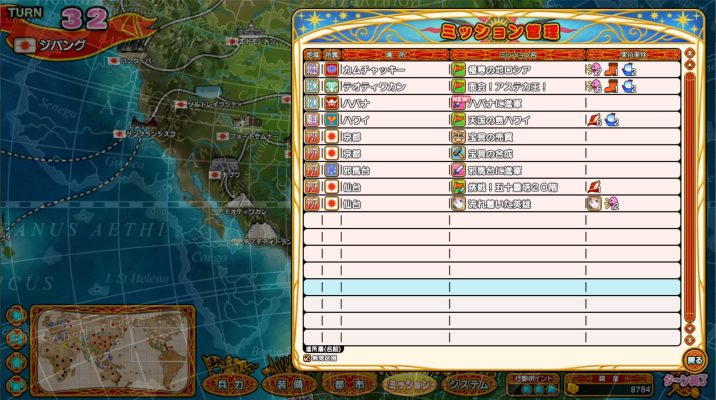The image size is (716, 400).
Task: Click the red requirement icon in the 挑戦!五十階塔 row
Action: pos(595,187)
